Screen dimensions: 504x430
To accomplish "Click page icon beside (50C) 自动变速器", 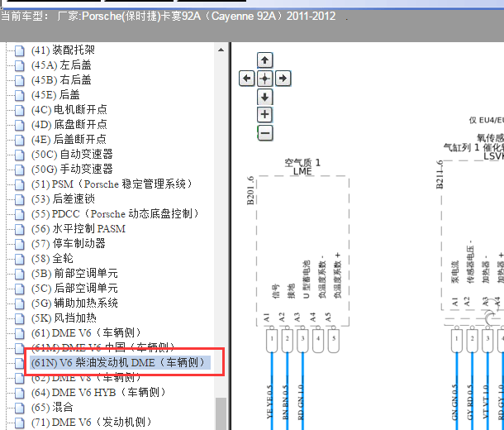I will (20, 155).
